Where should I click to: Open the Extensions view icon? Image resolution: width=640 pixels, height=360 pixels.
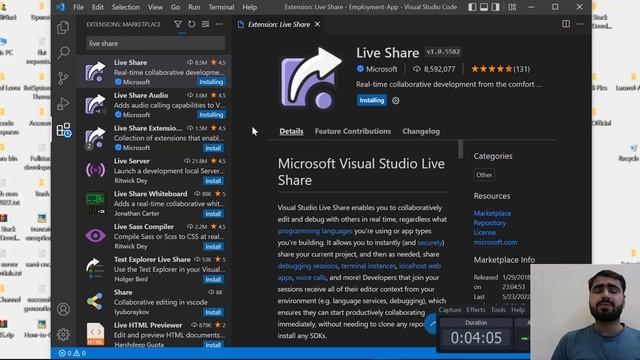click(x=63, y=130)
